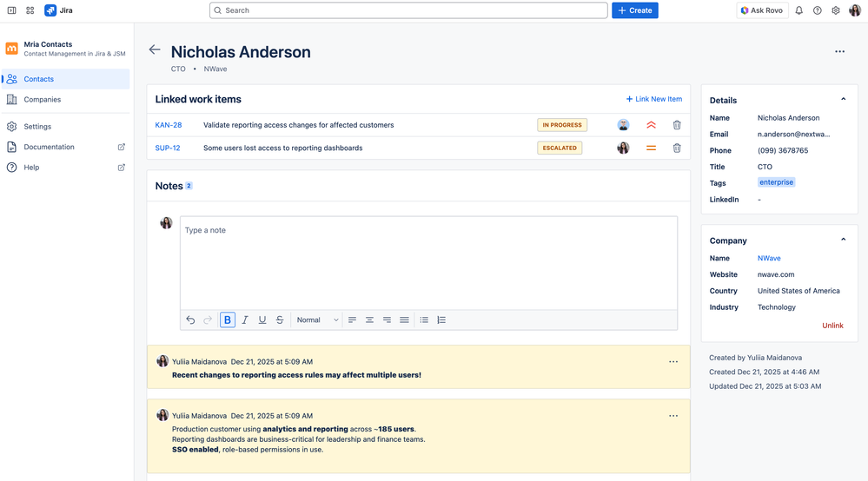Click the SUP-12 medium priority icon
Viewport: 868px width, 481px height.
pos(651,148)
